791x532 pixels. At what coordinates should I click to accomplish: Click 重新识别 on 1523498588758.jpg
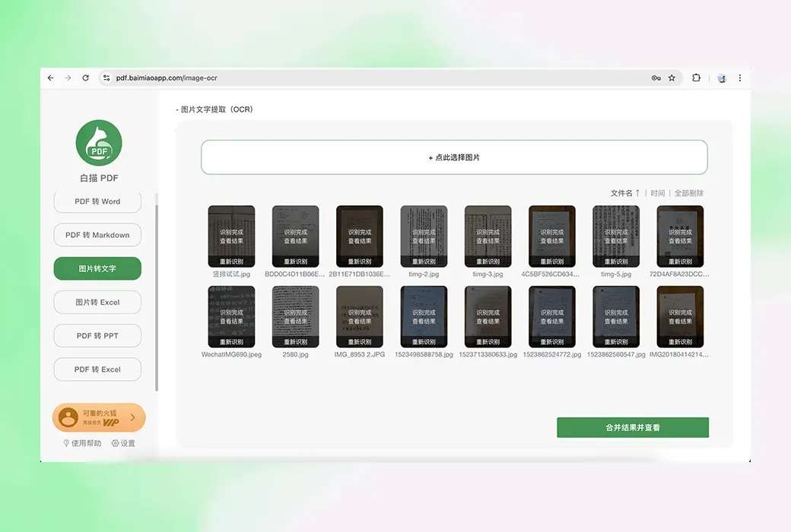[424, 342]
